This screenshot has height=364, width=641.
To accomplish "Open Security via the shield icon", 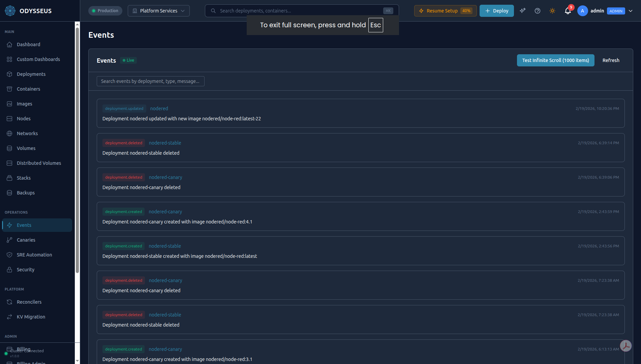I will tap(10, 269).
